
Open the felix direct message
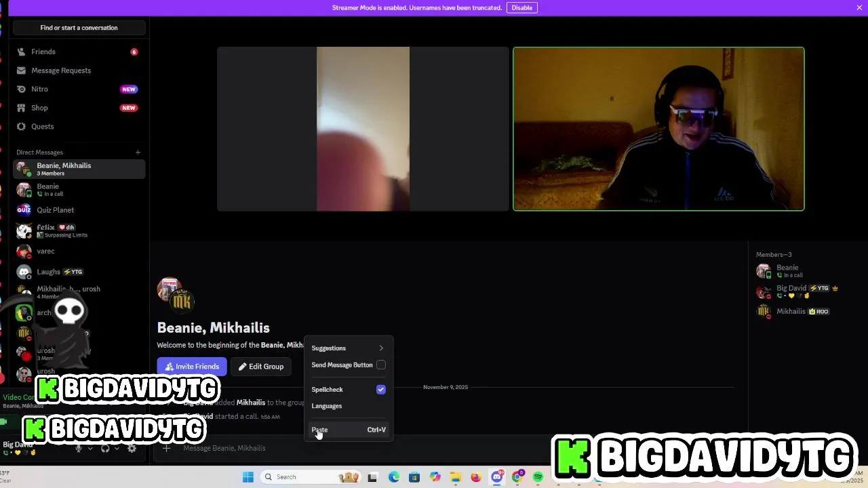[x=79, y=230]
